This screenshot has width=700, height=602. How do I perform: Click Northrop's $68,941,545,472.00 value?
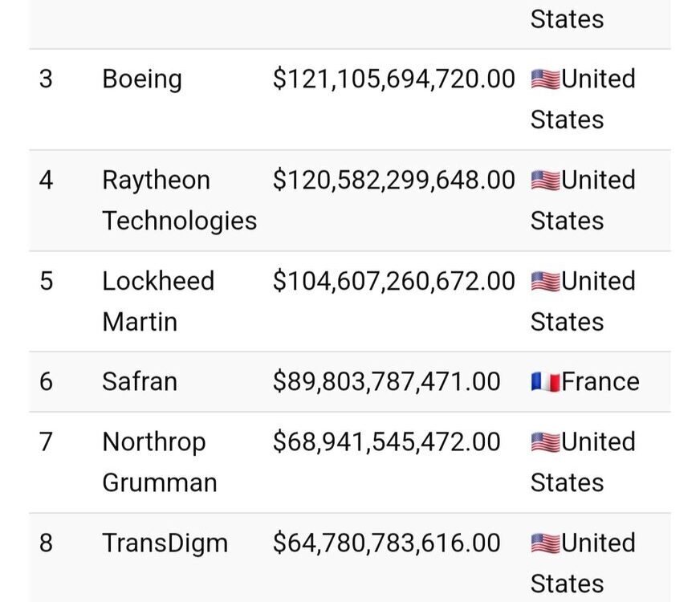point(387,441)
